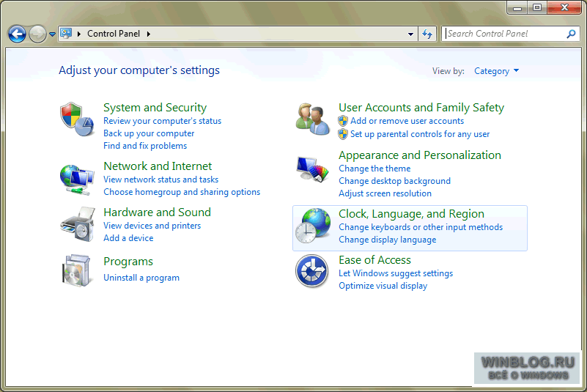This screenshot has width=587, height=392.
Task: Click Change keyboards or other input methods
Action: pos(421,227)
